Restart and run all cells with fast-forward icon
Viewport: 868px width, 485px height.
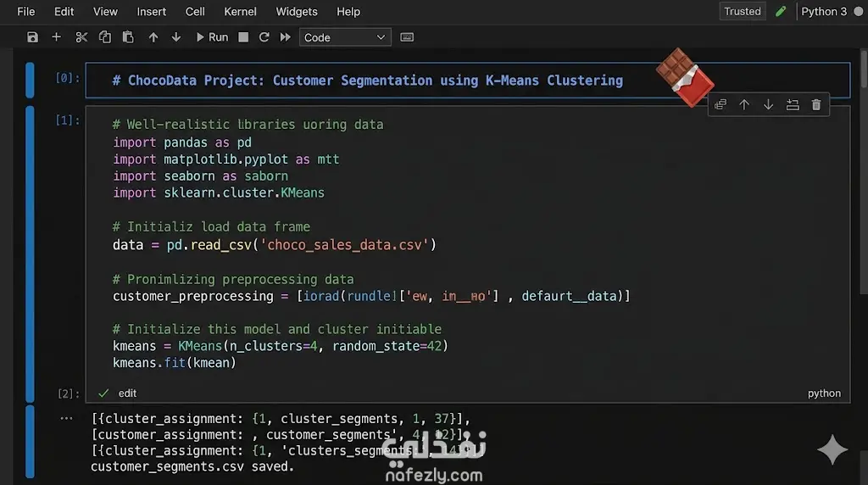pos(285,37)
